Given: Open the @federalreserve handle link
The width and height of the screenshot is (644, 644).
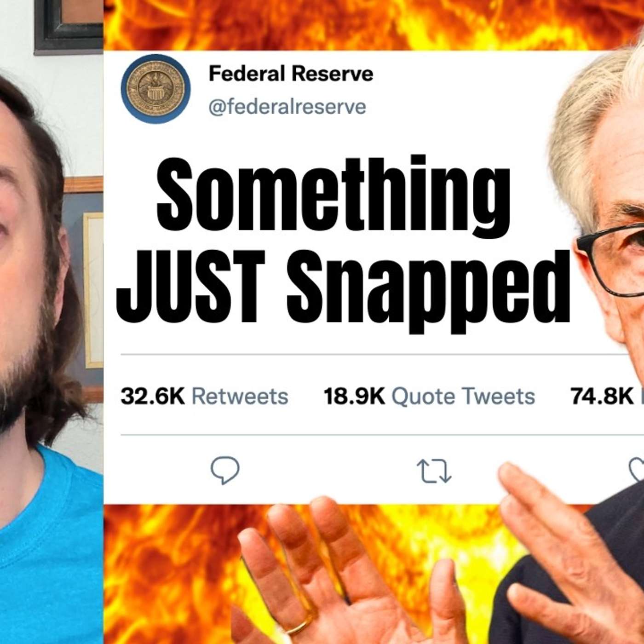Looking at the screenshot, I should pos(287,107).
